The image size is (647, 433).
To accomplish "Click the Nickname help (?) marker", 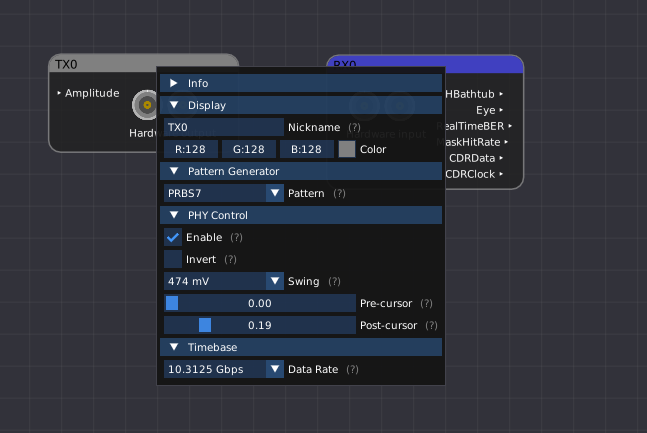I will click(x=354, y=128).
